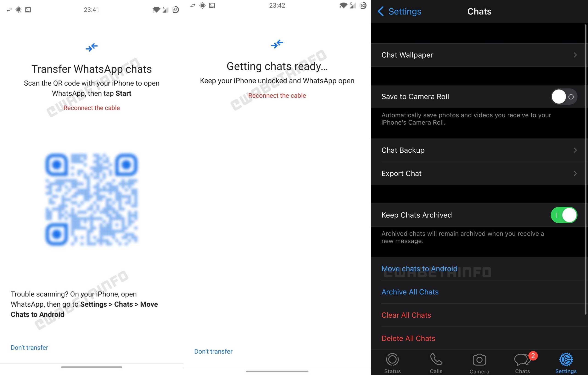Select Archive All Chats option

(410, 292)
